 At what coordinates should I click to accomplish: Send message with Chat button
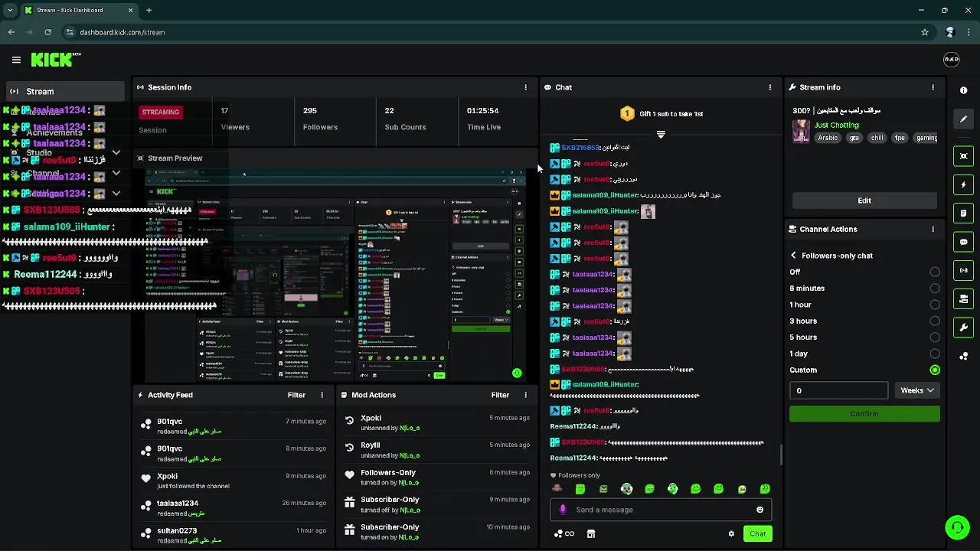tap(757, 534)
